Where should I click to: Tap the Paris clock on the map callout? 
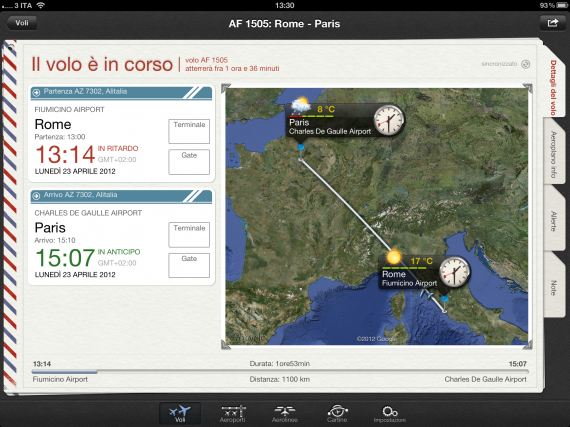(389, 120)
